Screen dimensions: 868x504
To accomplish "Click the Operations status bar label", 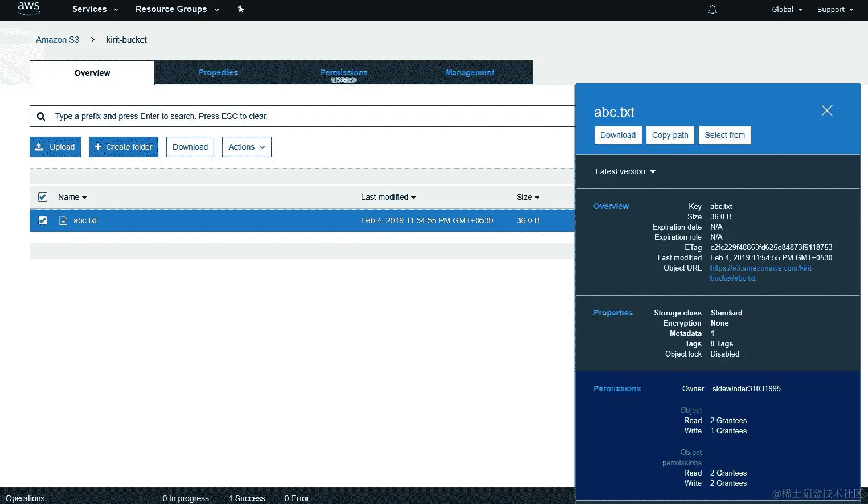I will coord(25,498).
